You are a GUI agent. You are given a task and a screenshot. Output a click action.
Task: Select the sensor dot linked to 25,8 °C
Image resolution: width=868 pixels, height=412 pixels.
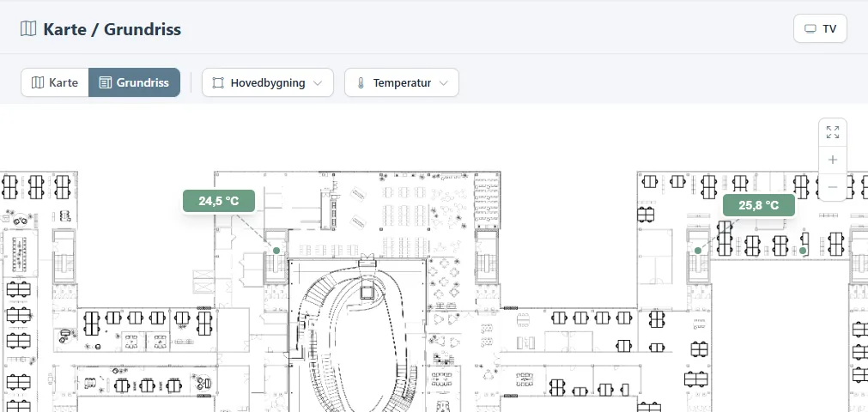point(697,251)
